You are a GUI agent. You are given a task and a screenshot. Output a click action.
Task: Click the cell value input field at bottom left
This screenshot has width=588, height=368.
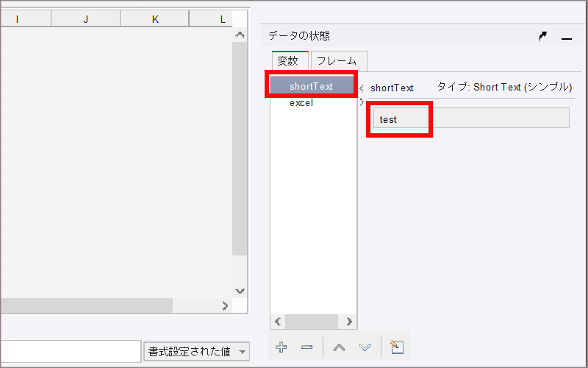pos(71,352)
